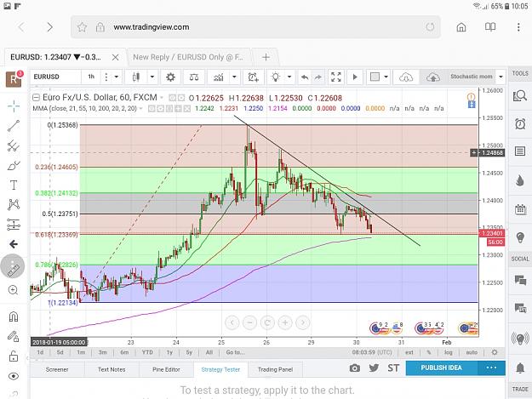Load chart layout from cloud
The height and width of the screenshot is (399, 532).
pyautogui.click(x=406, y=77)
